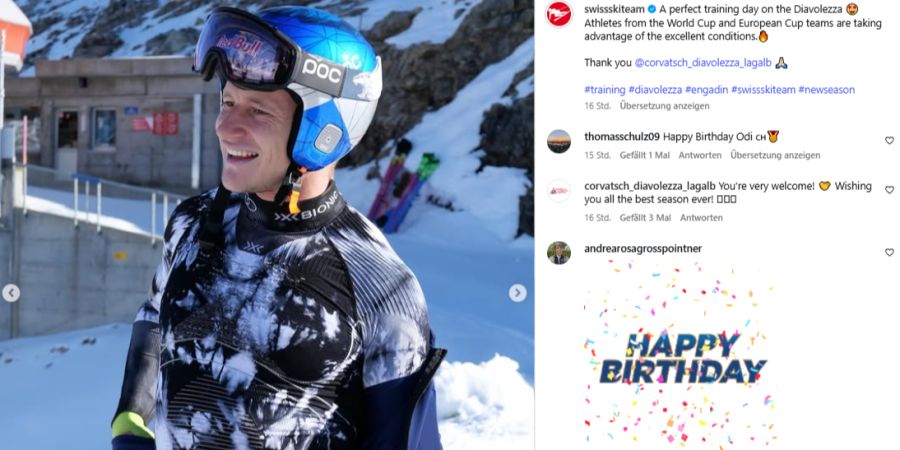Reply to corvatsch_diavolezza_lagalb's comment
Viewport: 900px width, 450px height.
tap(701, 218)
